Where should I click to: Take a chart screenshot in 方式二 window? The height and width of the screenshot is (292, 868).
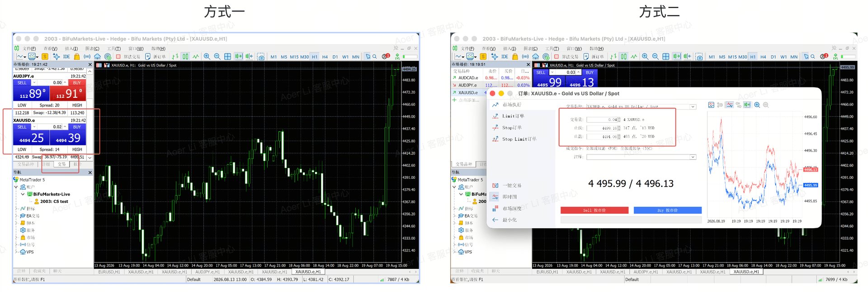(x=699, y=57)
